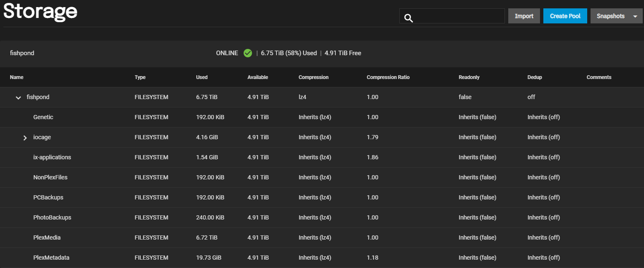Screen dimensions: 644x268
Task: Click the Used column header
Action: click(x=202, y=77)
